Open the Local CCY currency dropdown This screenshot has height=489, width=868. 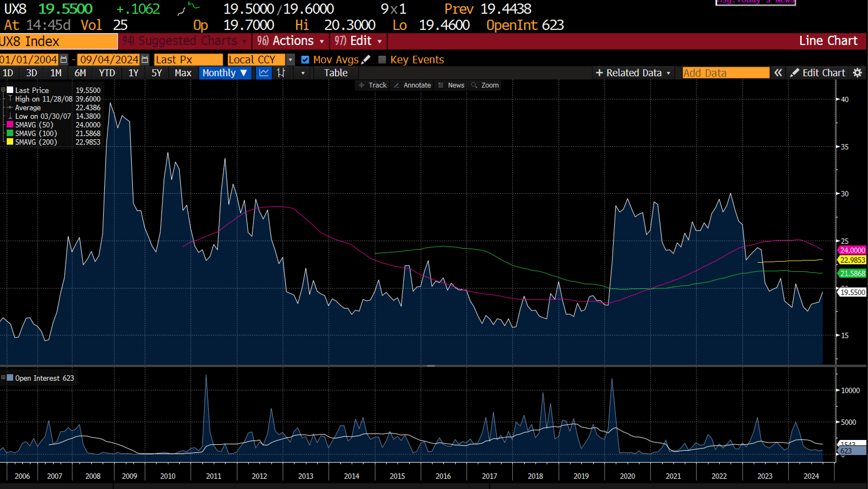click(290, 60)
